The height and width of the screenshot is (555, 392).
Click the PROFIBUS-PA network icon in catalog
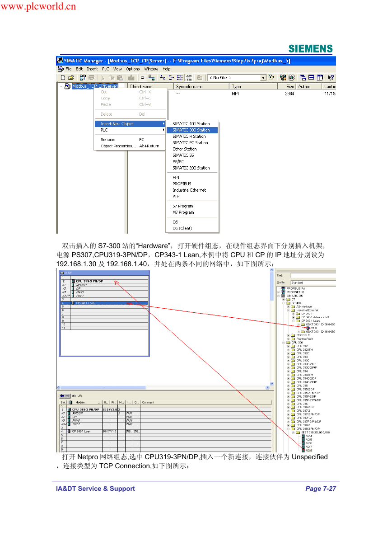coord(283,288)
